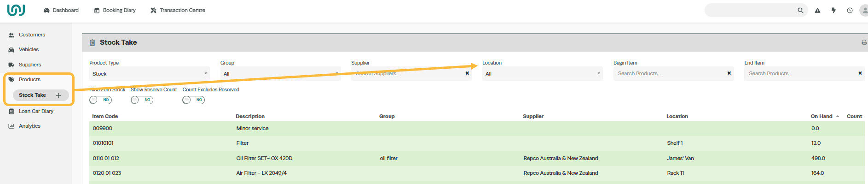This screenshot has height=184, width=868.
Task: Open Analytics in sidebar
Action: (x=29, y=126)
